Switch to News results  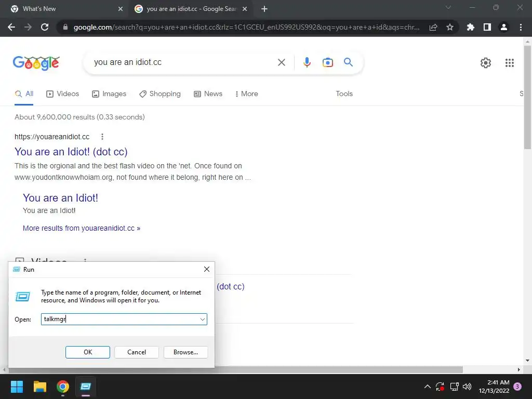point(208,94)
